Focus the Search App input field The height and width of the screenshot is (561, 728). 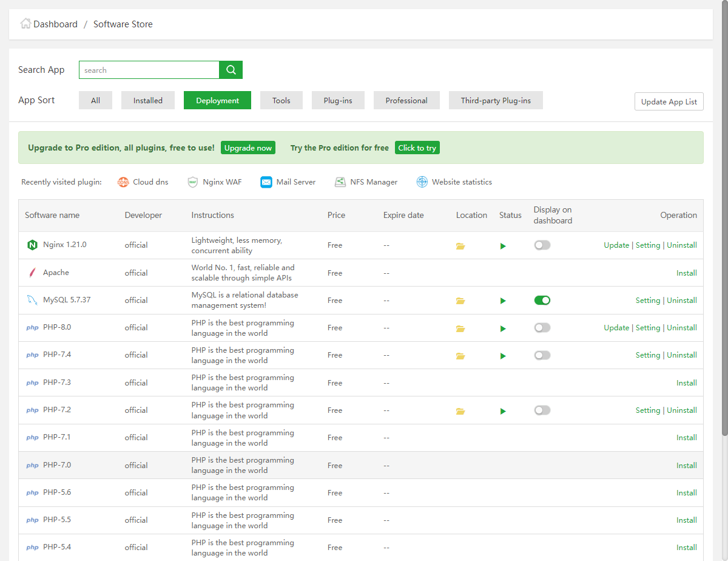[149, 70]
